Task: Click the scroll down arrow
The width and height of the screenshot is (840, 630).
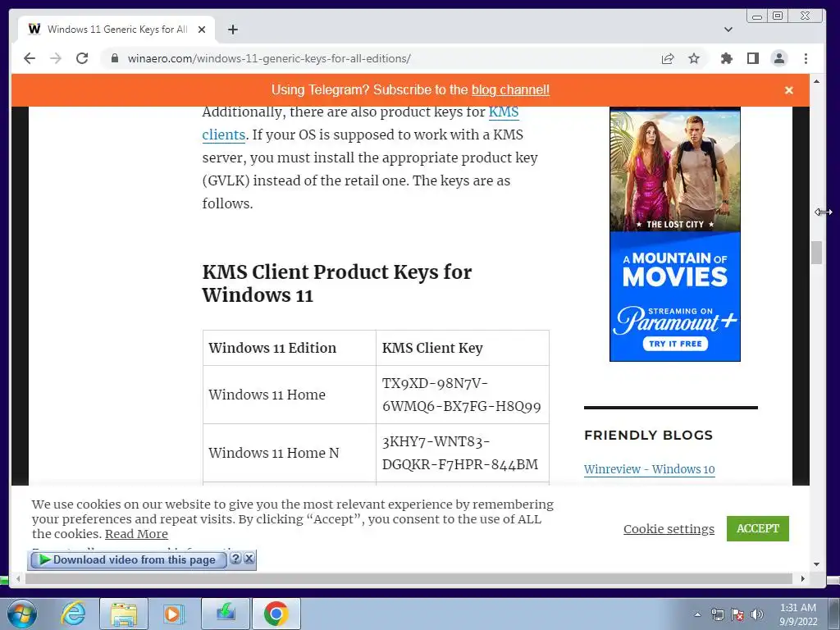Action: click(x=816, y=564)
